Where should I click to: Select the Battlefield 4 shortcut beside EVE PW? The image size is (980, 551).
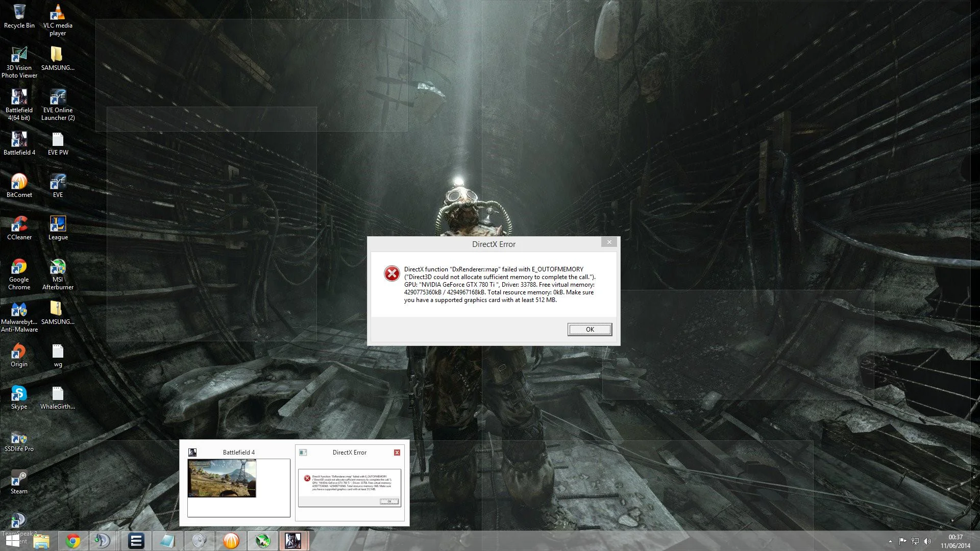click(19, 143)
